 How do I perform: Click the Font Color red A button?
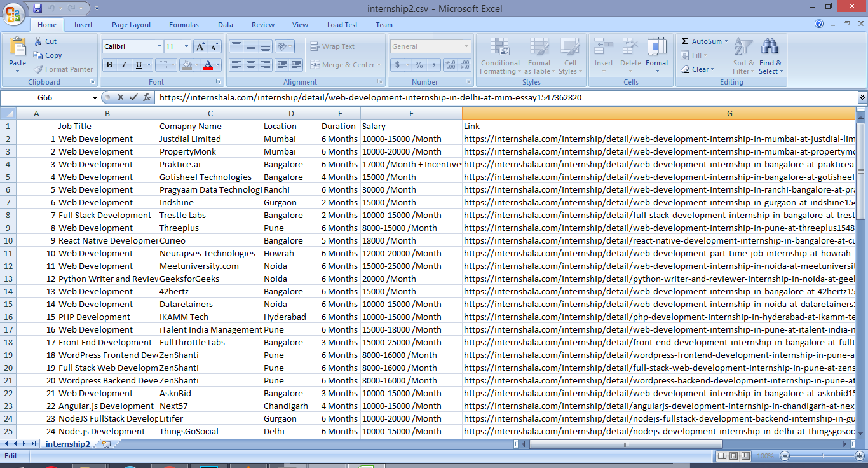[x=207, y=65]
